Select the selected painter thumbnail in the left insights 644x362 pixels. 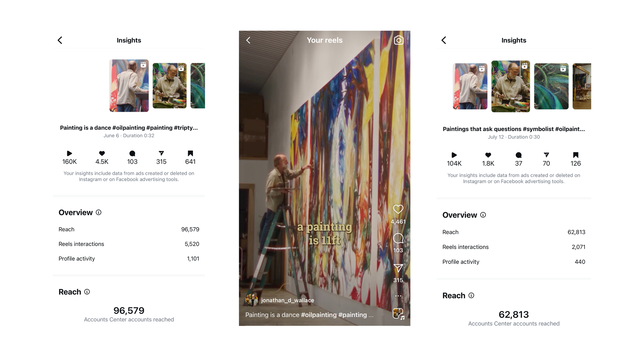click(129, 85)
